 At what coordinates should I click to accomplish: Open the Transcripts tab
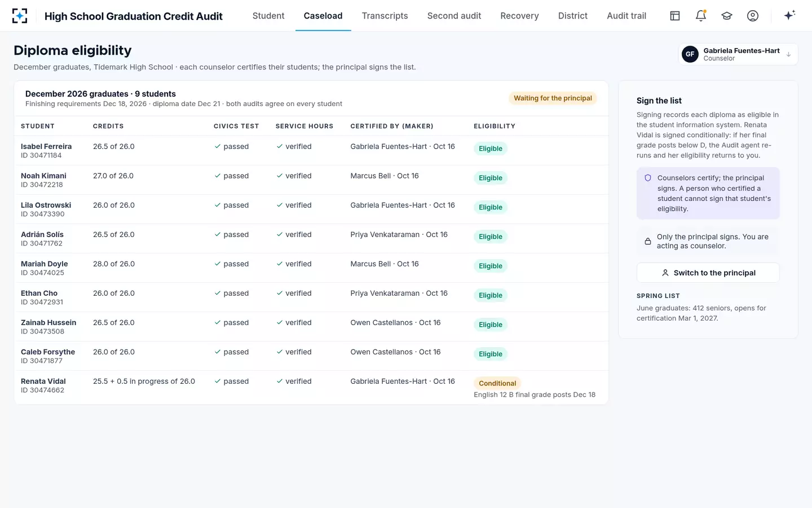pyautogui.click(x=385, y=16)
